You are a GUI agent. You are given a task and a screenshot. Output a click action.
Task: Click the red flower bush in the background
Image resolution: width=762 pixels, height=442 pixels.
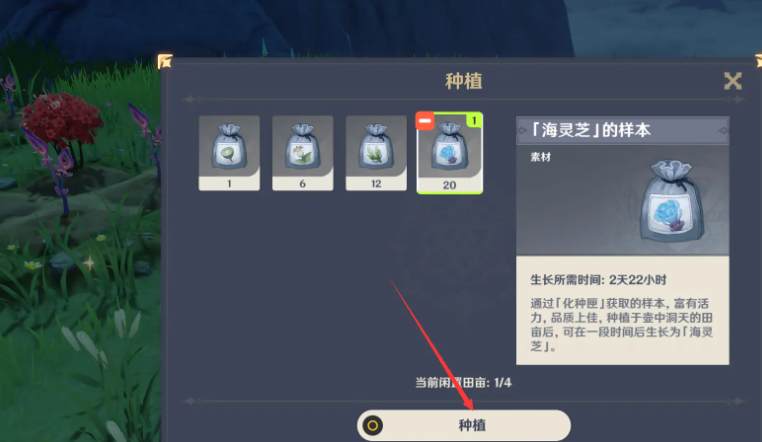[x=61, y=119]
